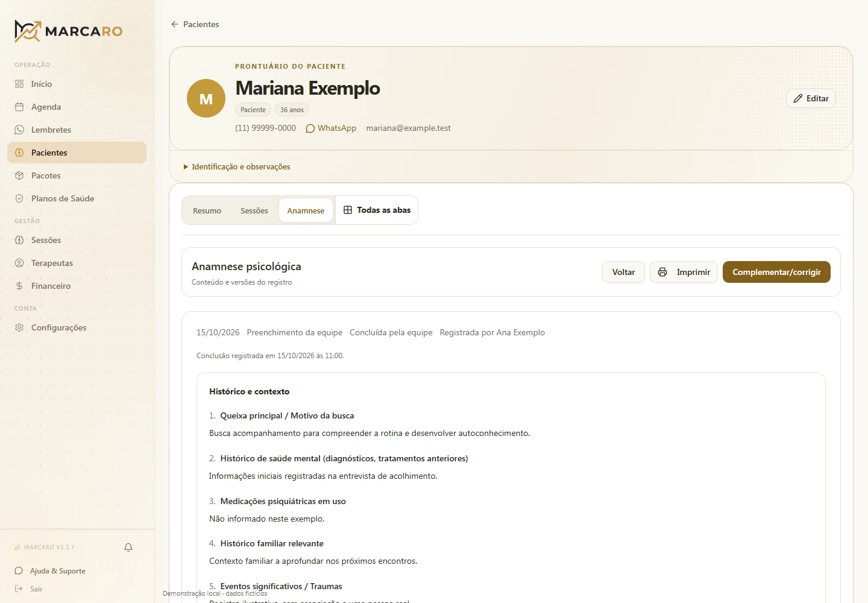Switch to the Sessões tab
Viewport: 868px width, 603px height.
(x=254, y=210)
